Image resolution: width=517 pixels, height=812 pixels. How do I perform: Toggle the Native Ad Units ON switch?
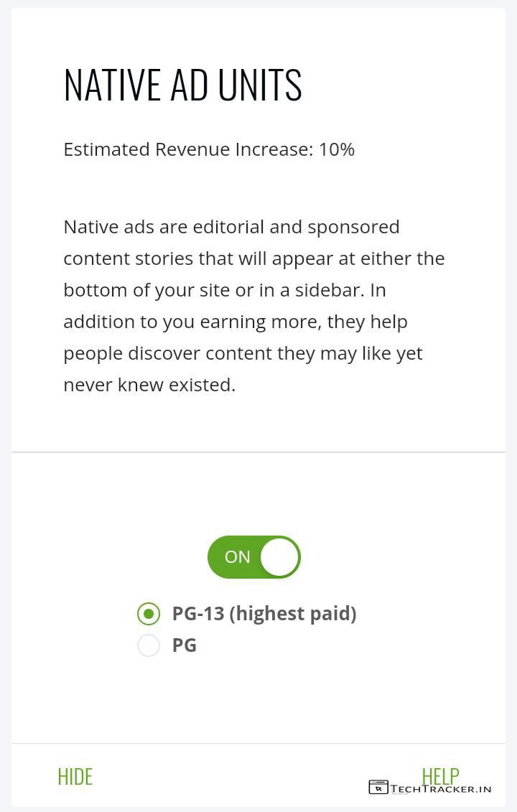[x=253, y=557]
